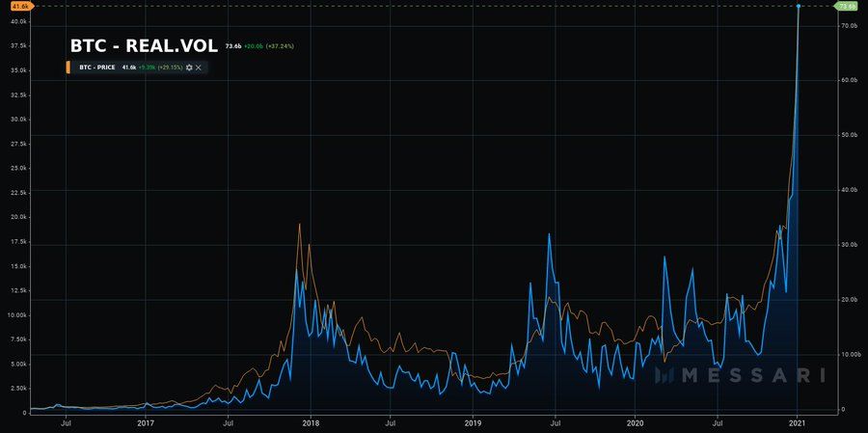
Task: Click the orange BTC - PRICE color marker
Action: [68, 67]
